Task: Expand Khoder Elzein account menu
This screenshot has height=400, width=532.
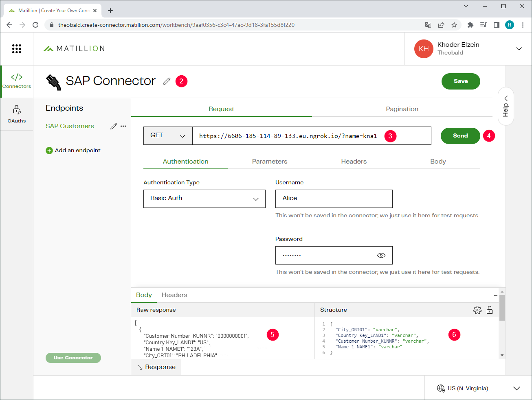Action: coord(519,49)
